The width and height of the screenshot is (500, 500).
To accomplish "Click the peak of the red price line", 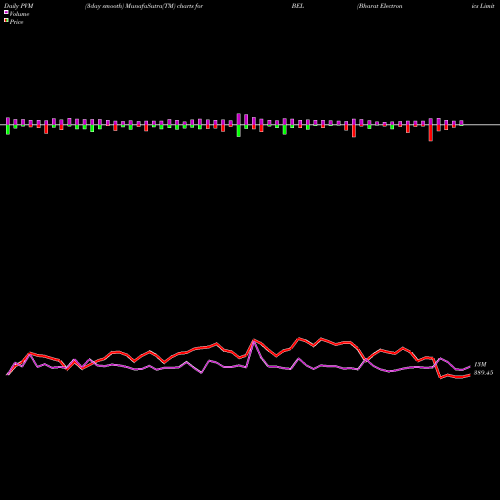I will (299, 338).
